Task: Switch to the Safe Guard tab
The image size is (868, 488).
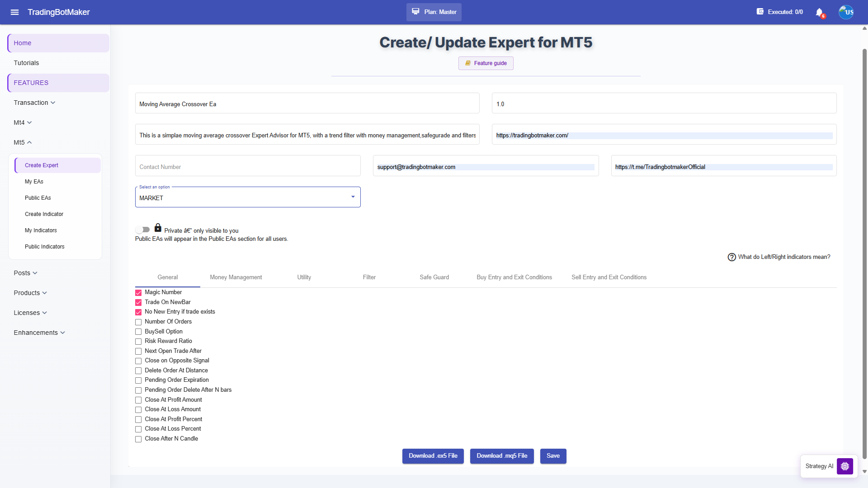Action: [434, 277]
